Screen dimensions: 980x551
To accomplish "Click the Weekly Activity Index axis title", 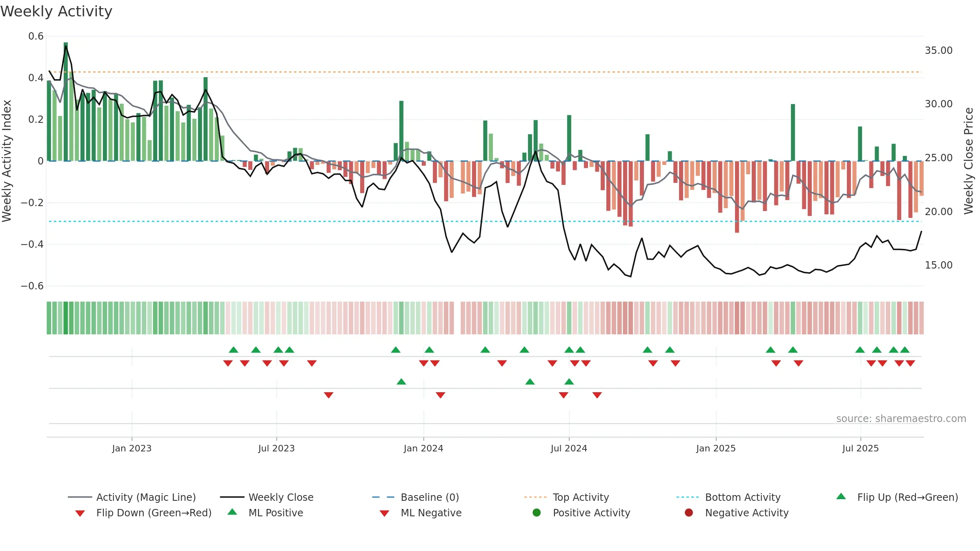I will [x=7, y=161].
